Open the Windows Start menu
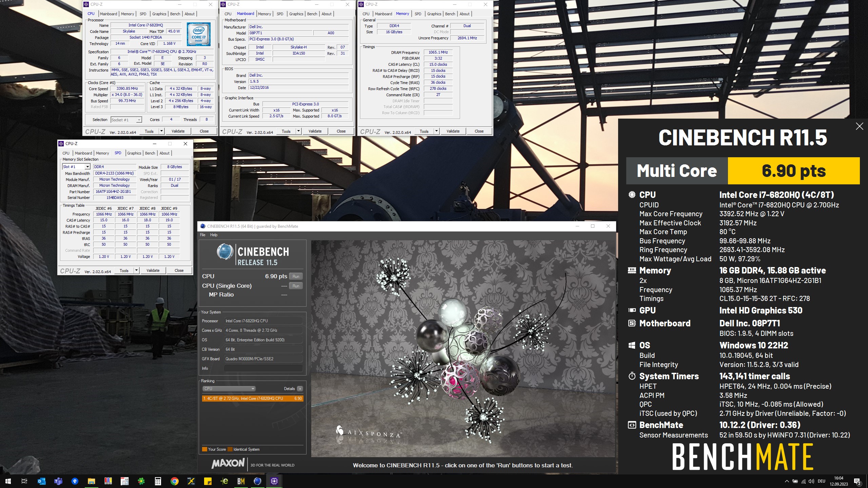 [8, 481]
